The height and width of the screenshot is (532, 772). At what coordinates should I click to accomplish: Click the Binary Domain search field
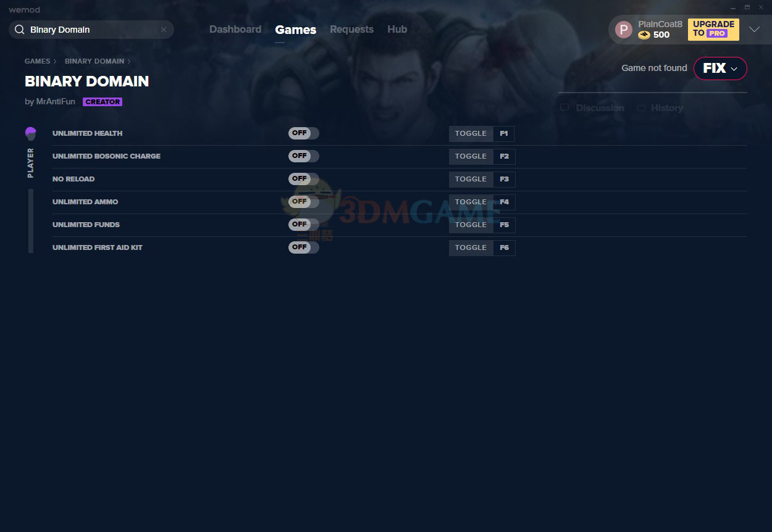(x=93, y=30)
